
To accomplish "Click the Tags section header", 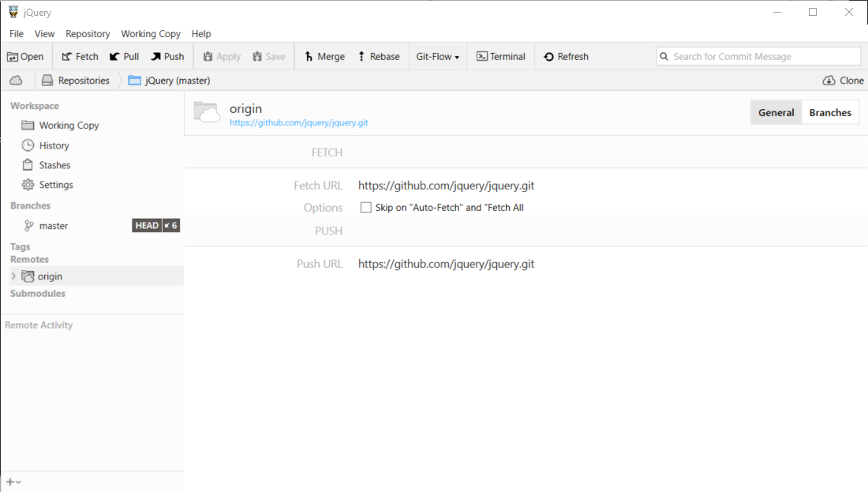I will 20,246.
